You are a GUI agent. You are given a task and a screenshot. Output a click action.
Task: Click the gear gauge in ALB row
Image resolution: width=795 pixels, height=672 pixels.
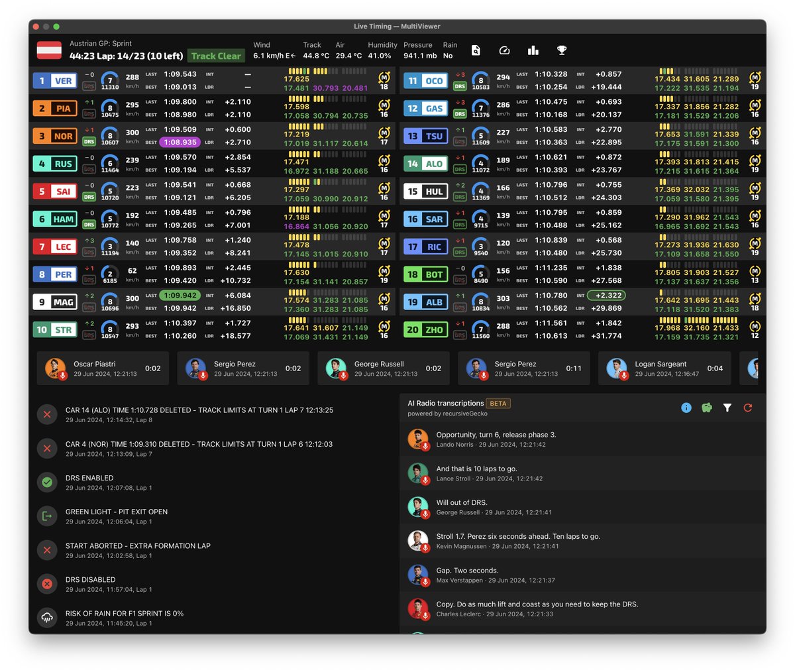[481, 302]
